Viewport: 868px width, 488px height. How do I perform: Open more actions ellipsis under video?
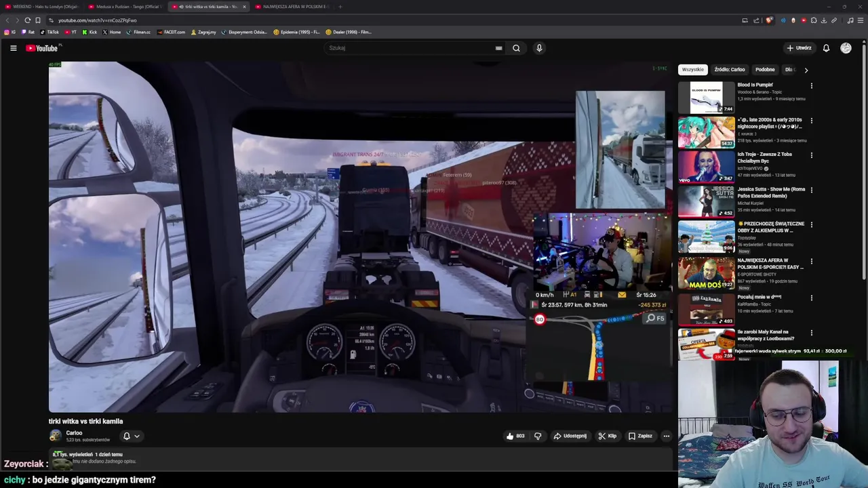[667, 436]
